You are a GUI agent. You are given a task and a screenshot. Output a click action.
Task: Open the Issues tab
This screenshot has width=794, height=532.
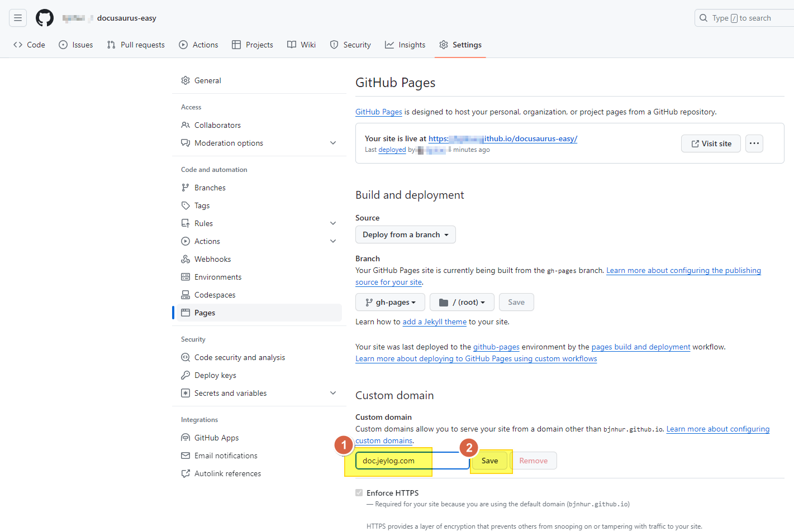click(76, 45)
